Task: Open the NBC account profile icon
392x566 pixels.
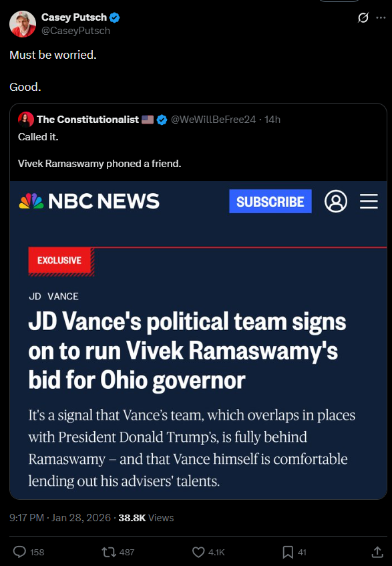Action: [336, 201]
